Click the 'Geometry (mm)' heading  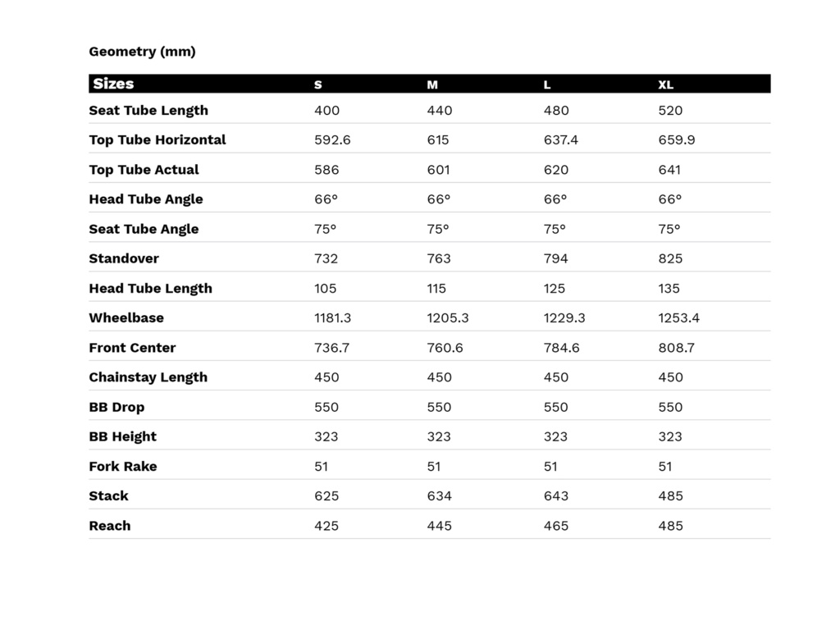142,52
